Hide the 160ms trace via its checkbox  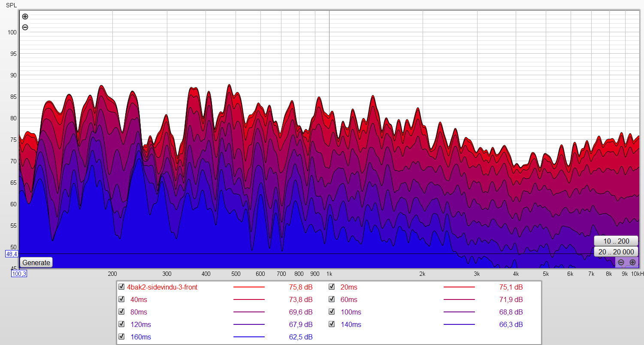[x=121, y=337]
